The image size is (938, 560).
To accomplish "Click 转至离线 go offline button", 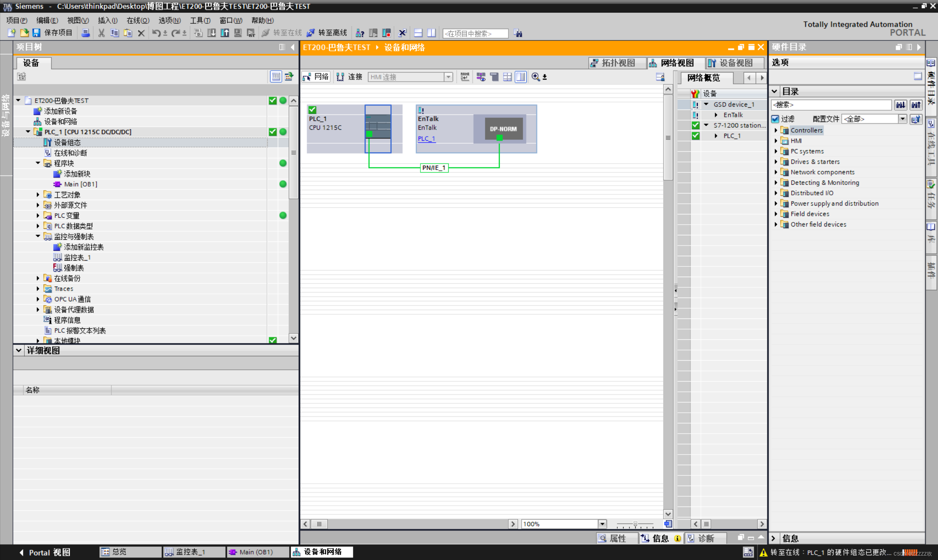I will [326, 33].
